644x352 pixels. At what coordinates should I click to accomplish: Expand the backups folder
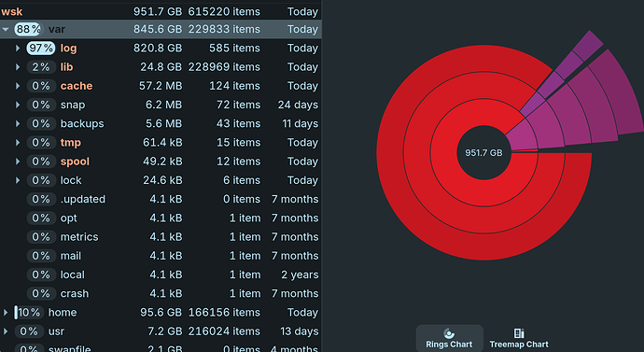tap(18, 123)
